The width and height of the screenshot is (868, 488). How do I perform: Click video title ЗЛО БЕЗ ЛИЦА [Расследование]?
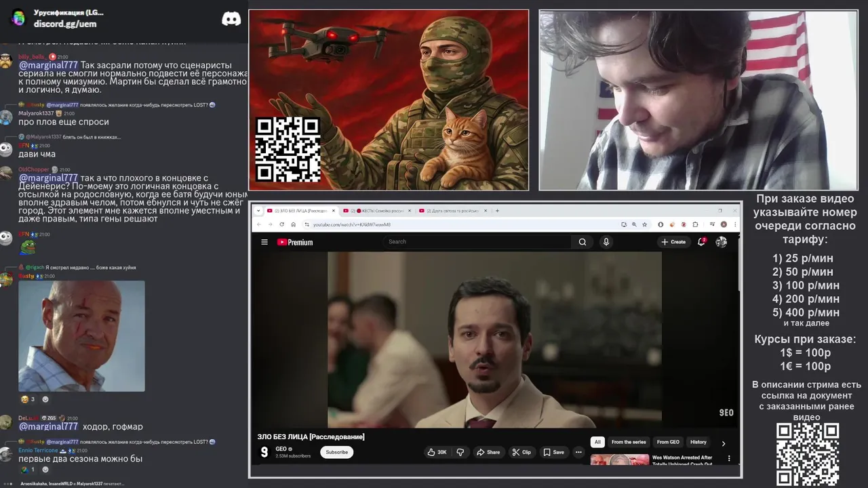point(311,436)
